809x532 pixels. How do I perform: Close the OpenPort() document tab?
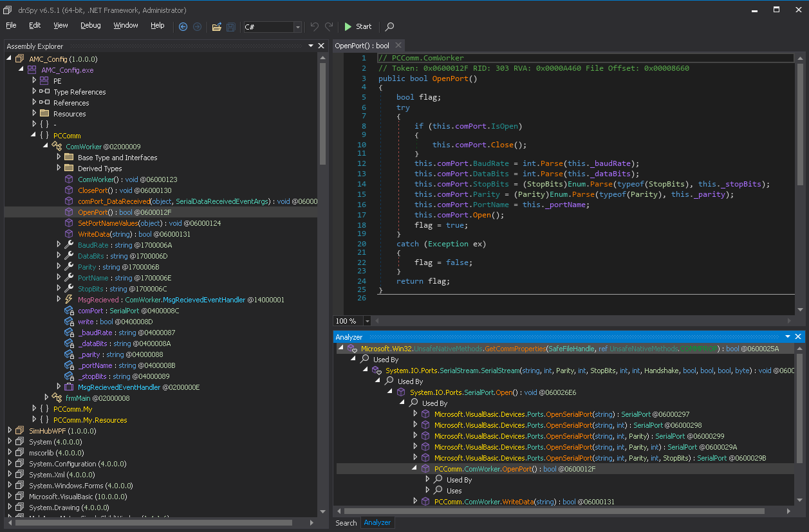click(398, 45)
